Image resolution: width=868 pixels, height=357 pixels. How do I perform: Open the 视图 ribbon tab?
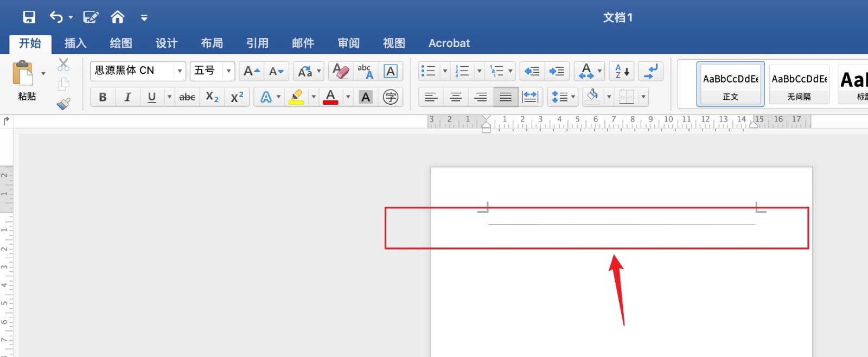click(x=394, y=43)
